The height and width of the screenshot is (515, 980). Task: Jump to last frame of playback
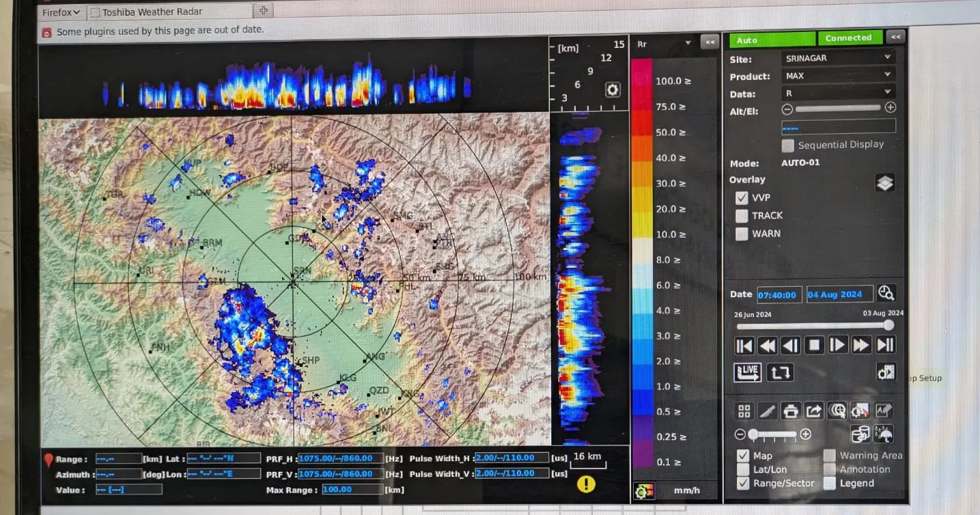tap(885, 346)
